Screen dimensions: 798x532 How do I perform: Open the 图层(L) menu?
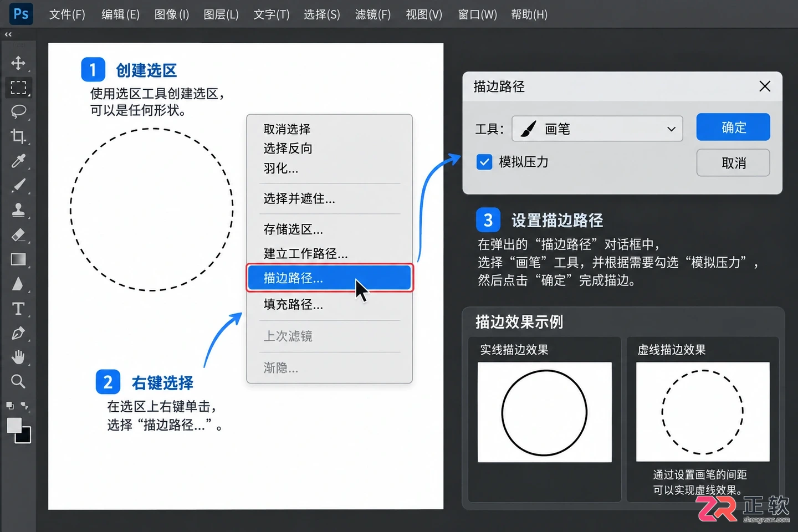221,14
